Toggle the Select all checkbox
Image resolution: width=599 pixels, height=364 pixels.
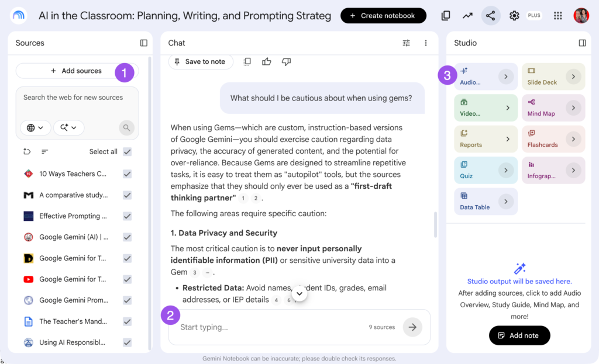point(127,151)
